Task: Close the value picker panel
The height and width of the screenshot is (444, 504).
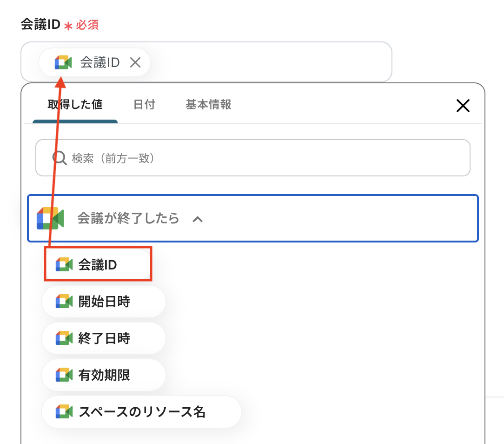Action: pos(463,106)
